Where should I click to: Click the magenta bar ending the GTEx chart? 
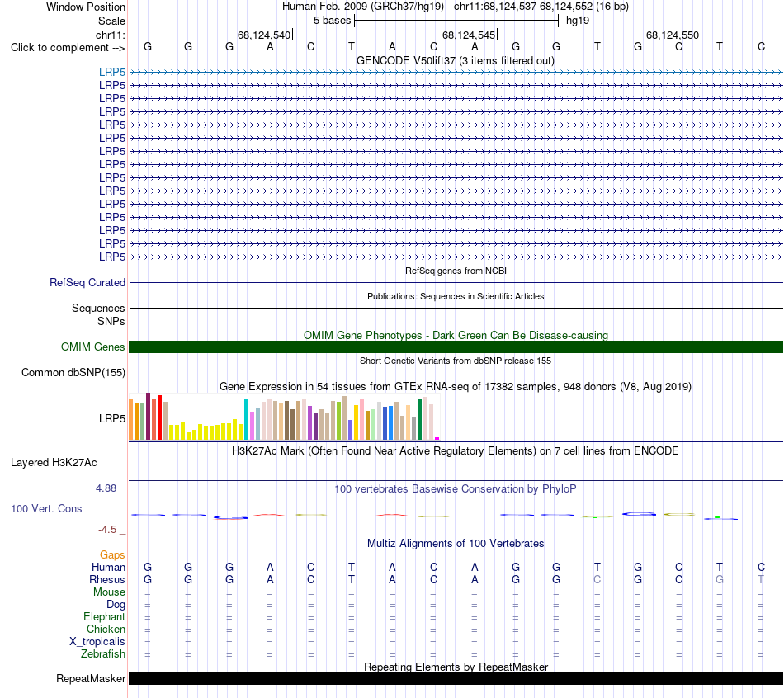click(437, 438)
